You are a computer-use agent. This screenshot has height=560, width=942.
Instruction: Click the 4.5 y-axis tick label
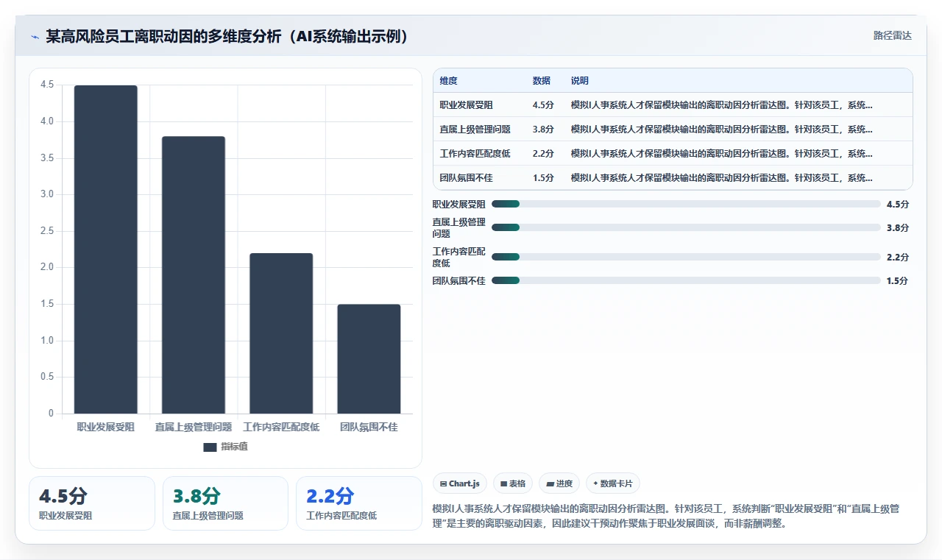point(47,85)
